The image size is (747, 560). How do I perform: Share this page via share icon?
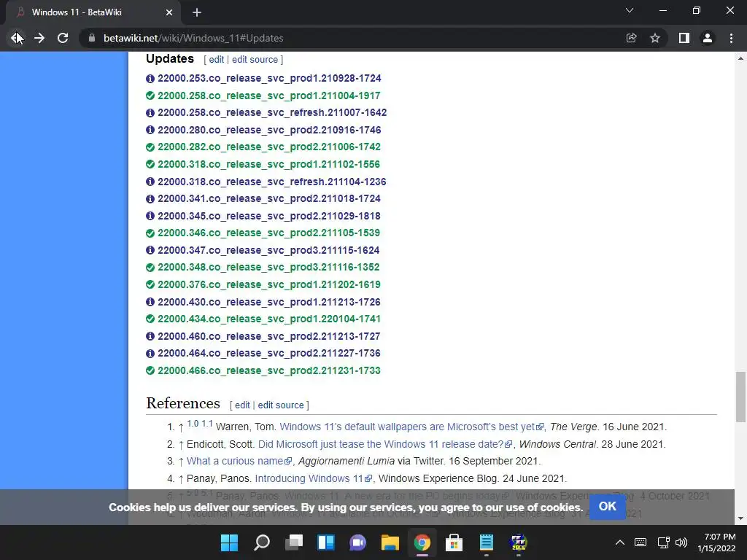(631, 38)
